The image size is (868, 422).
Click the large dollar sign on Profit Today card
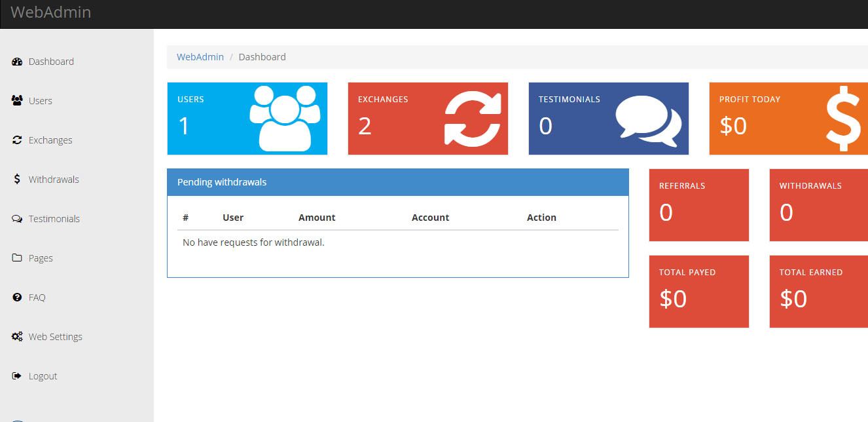pyautogui.click(x=843, y=119)
